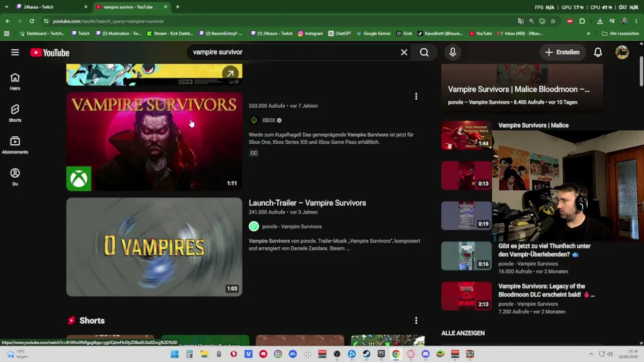The height and width of the screenshot is (362, 644).
Task: Open the zoom icon in address bar
Action: click(x=531, y=21)
